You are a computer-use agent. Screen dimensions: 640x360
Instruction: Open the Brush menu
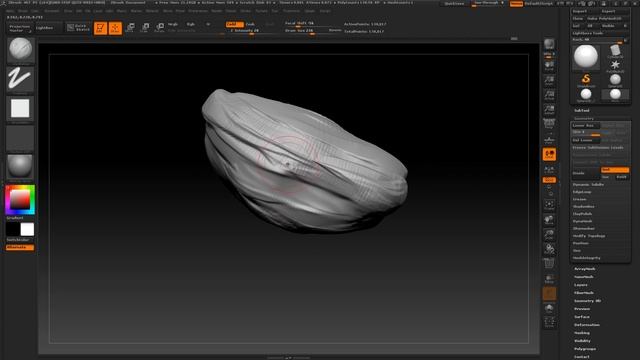pos(23,11)
